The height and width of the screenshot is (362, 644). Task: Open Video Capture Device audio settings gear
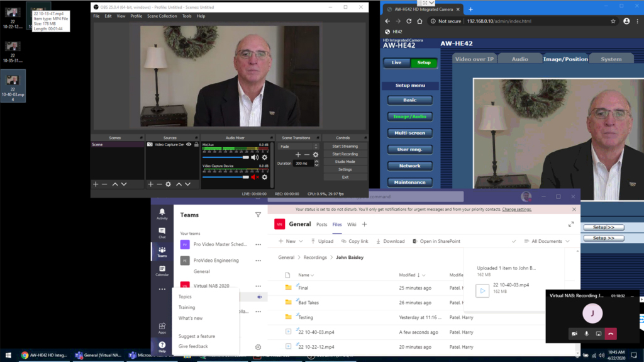(x=265, y=178)
